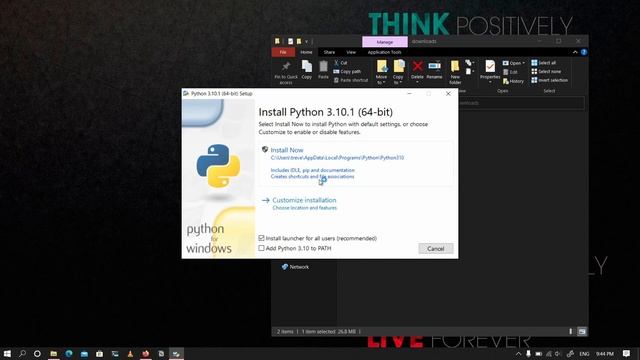Collapse the Explorer ribbon with the chevron
Image resolution: width=640 pixels, height=360 pixels.
point(575,52)
